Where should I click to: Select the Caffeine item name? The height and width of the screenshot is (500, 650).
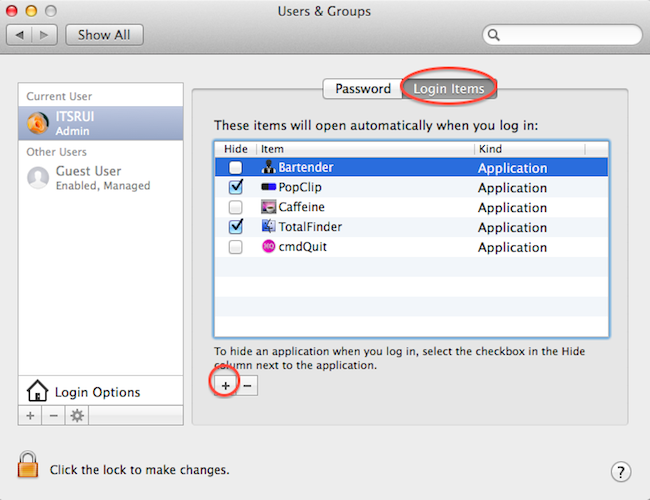301,207
